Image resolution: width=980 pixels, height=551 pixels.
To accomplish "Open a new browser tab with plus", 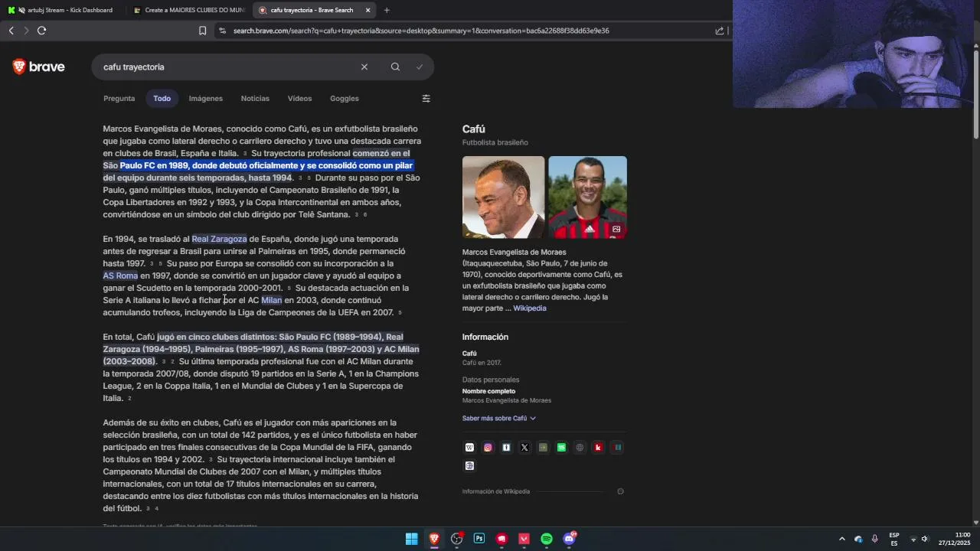I will pos(387,10).
